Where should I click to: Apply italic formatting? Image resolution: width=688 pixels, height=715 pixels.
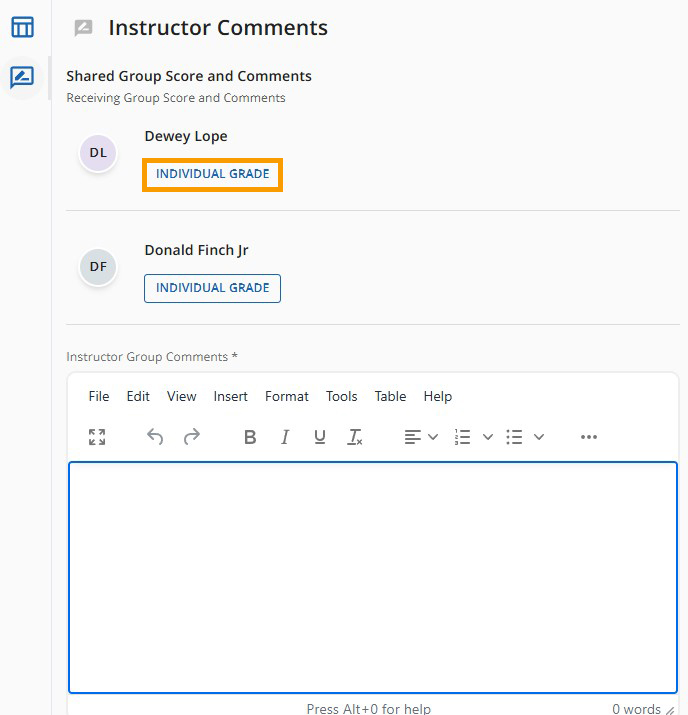(x=285, y=437)
